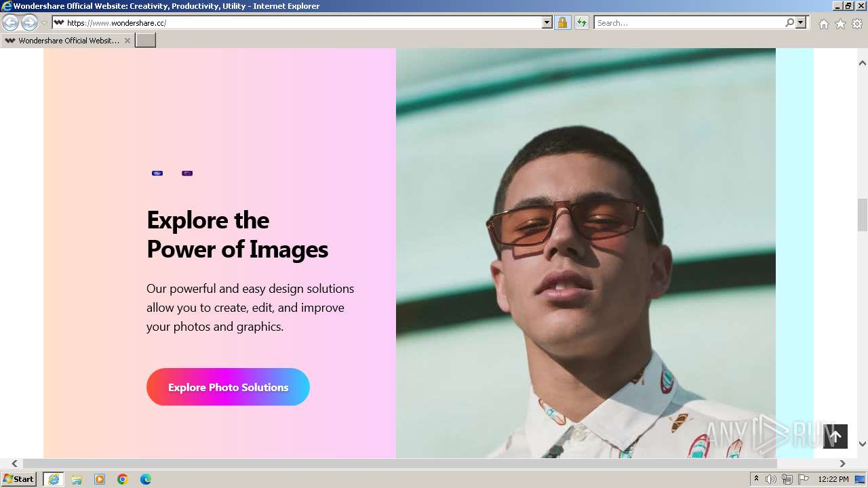
Task: Click the Explore Photo Solutions button
Action: tap(228, 387)
